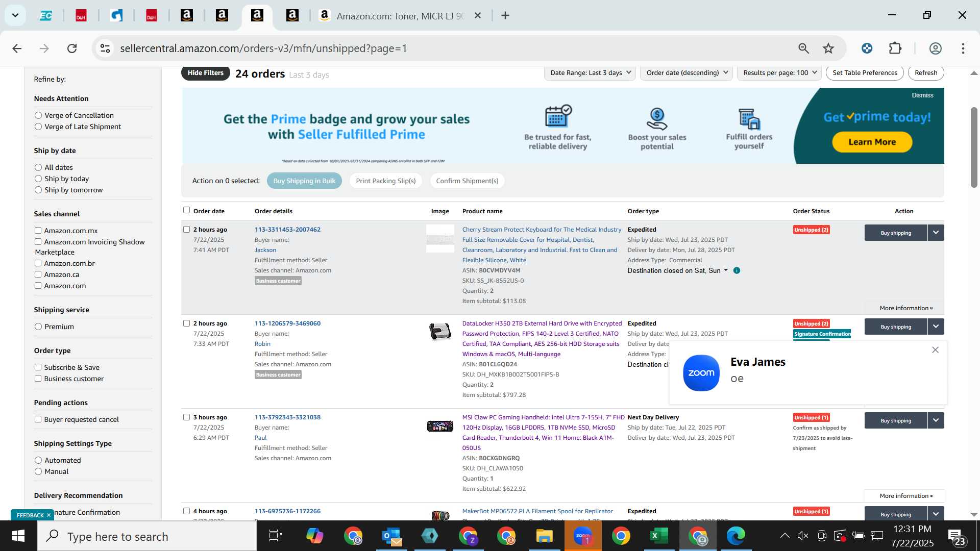Screen dimensions: 980x551
Task: Switch to the first Amazon tab
Action: click(x=187, y=16)
